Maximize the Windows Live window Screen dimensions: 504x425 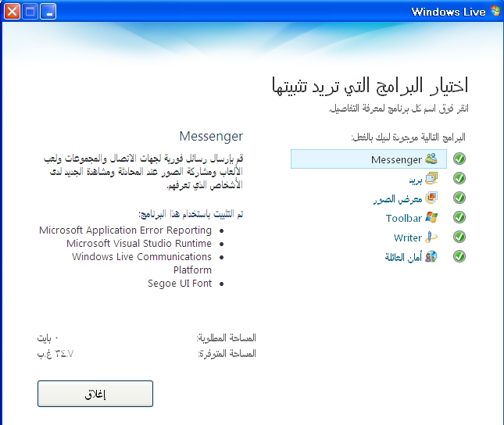(x=30, y=12)
